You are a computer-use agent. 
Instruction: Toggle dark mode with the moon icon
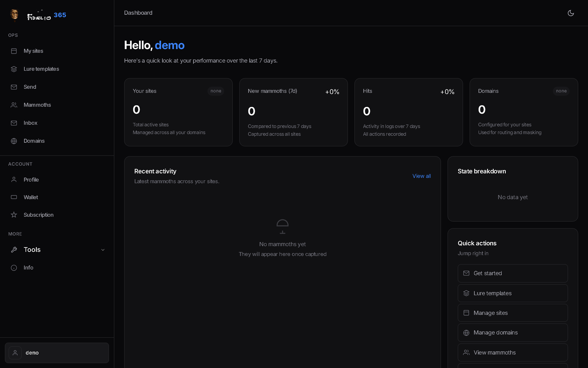[x=571, y=13]
